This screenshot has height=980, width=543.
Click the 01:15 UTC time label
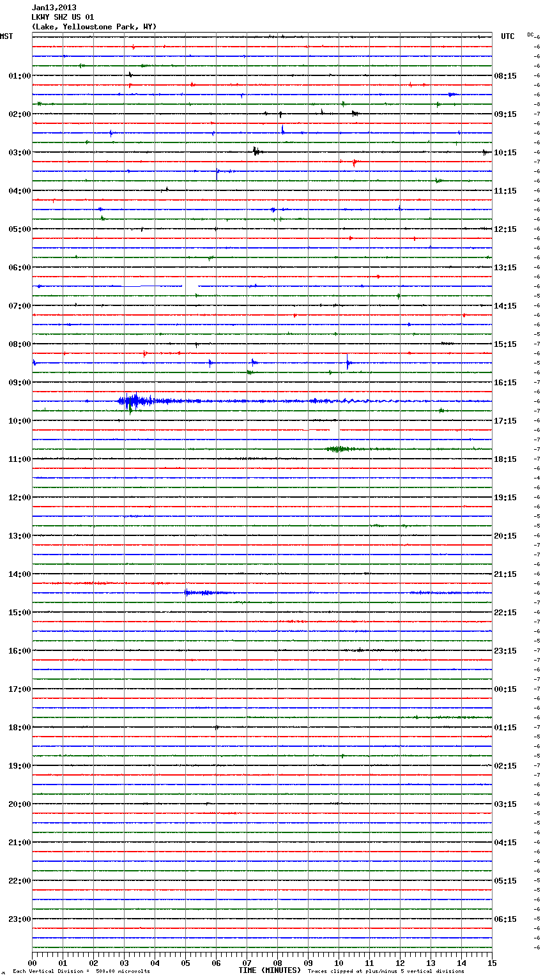[x=505, y=728]
